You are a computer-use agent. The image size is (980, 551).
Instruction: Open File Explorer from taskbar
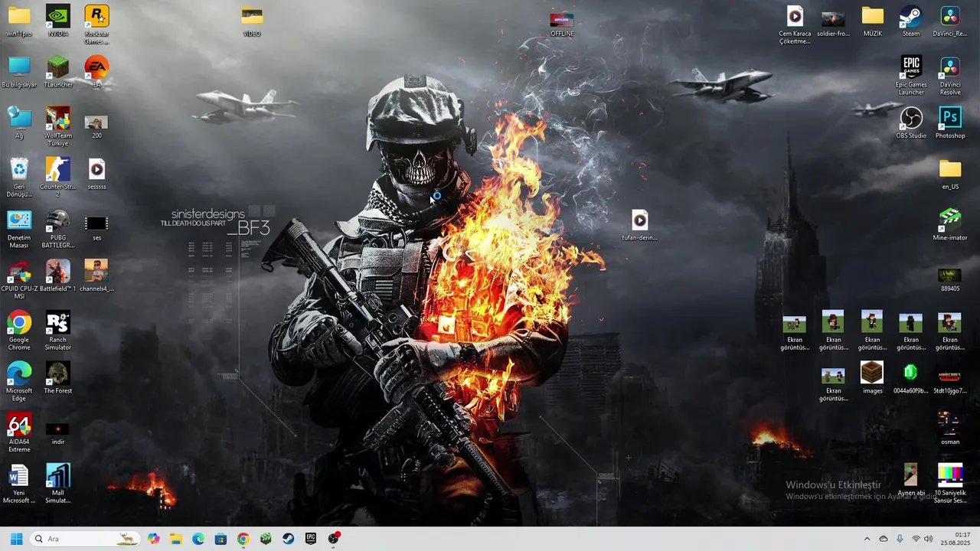pos(176,539)
